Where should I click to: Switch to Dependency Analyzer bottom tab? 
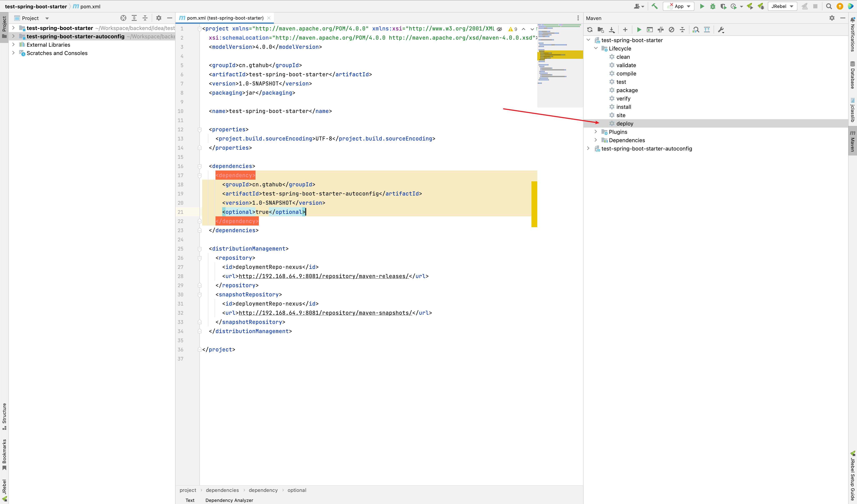[229, 500]
